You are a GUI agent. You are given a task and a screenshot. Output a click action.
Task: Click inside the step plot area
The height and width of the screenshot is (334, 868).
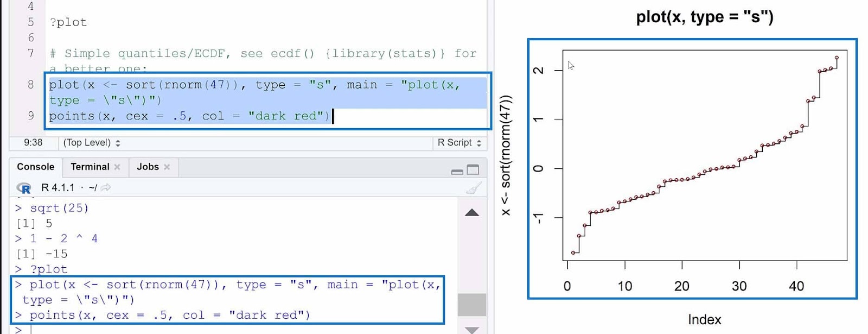[705, 155]
